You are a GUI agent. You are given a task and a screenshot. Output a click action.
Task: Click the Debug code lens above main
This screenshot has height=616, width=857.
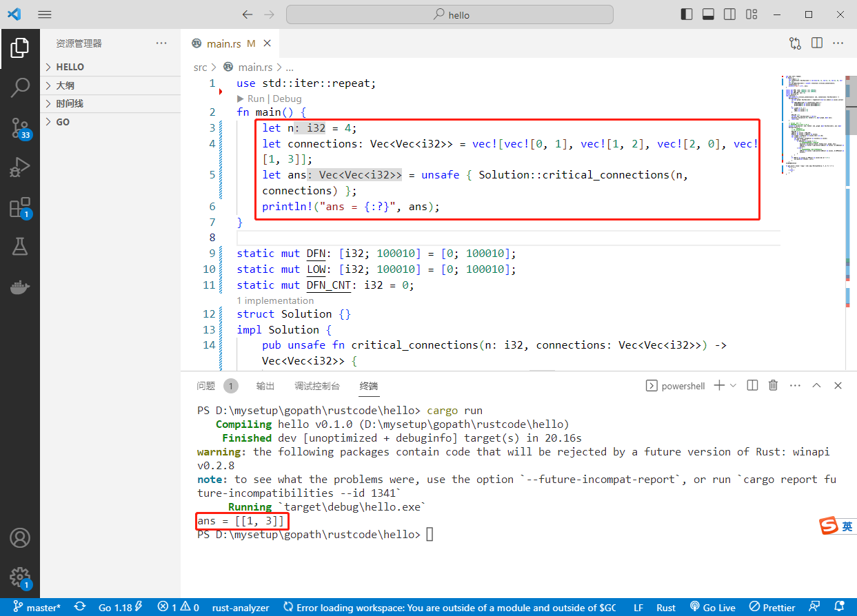click(x=287, y=99)
